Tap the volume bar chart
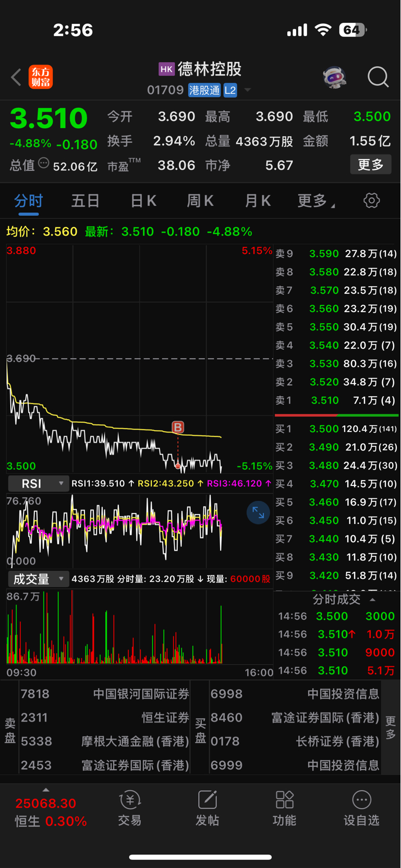The height and width of the screenshot is (868, 401). point(140,627)
